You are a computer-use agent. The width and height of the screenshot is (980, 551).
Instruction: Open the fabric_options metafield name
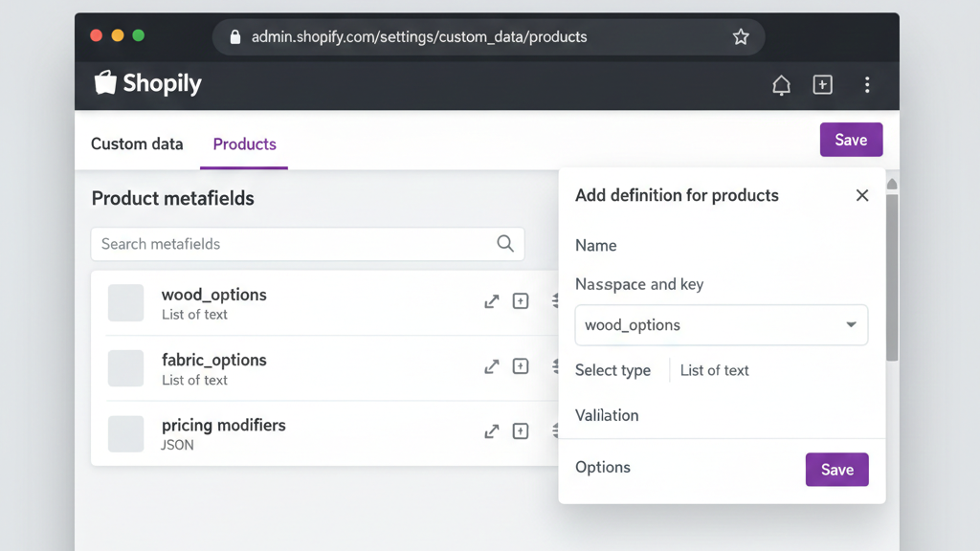(x=213, y=360)
